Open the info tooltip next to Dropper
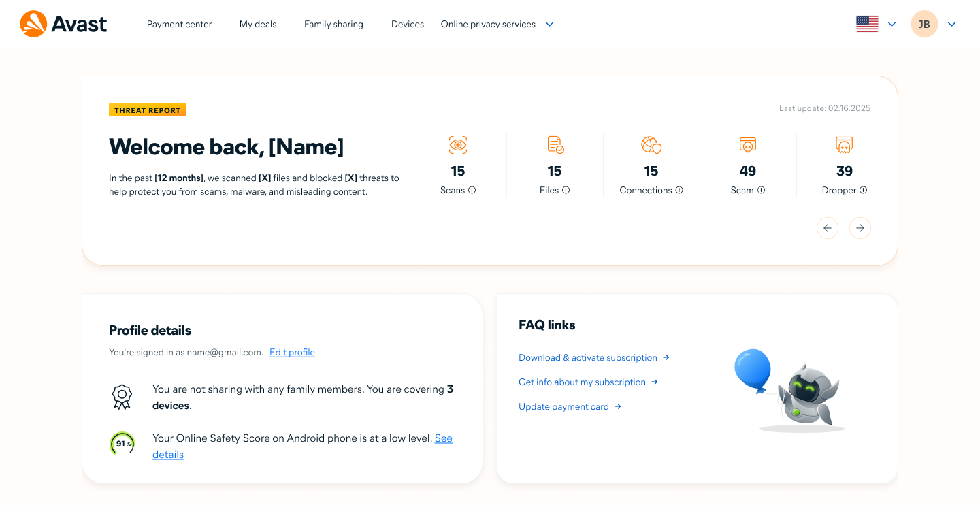 coord(864,191)
